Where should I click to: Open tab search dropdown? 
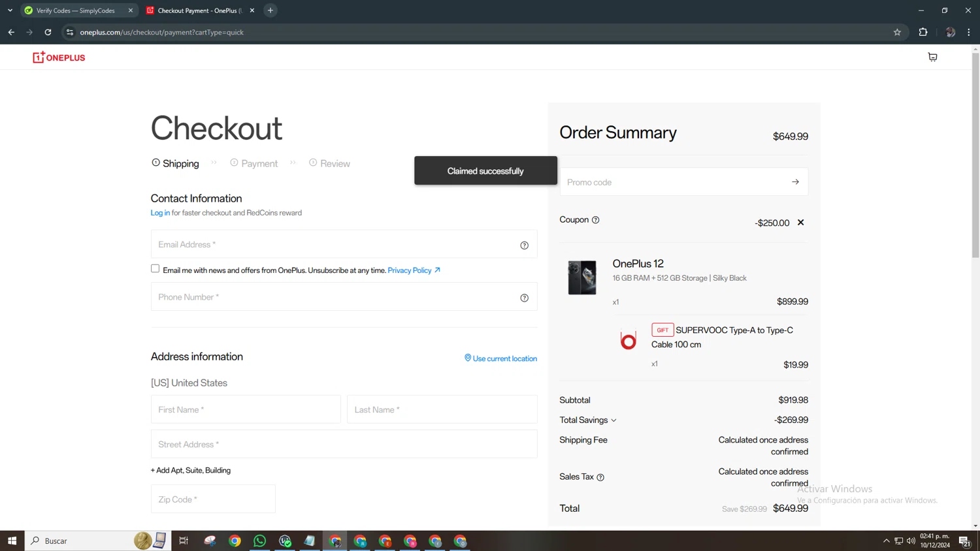tap(10, 10)
